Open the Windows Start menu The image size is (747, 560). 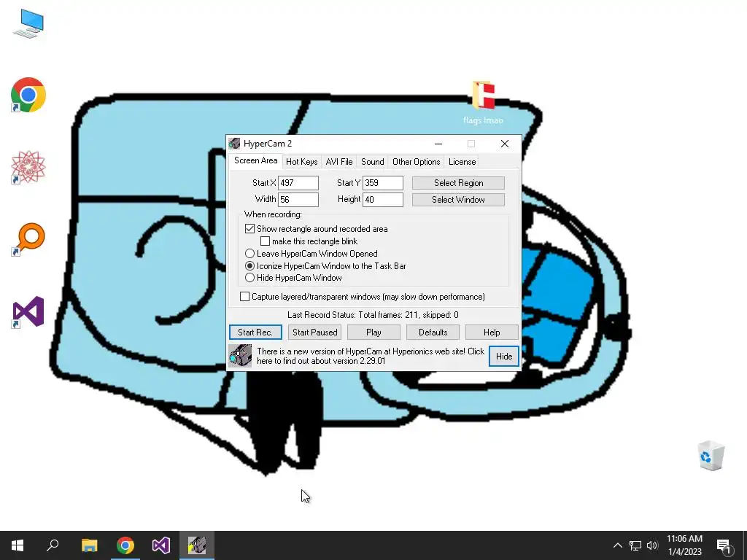[18, 545]
